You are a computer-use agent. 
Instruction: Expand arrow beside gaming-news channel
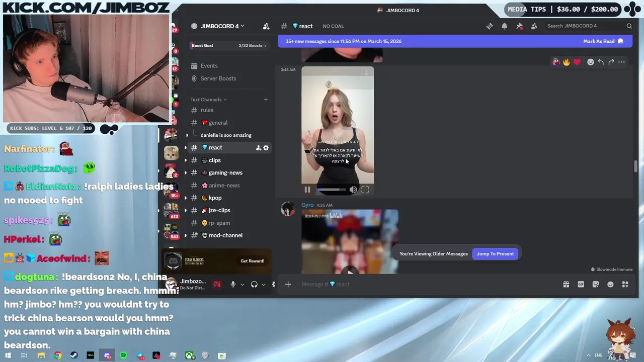(186, 173)
